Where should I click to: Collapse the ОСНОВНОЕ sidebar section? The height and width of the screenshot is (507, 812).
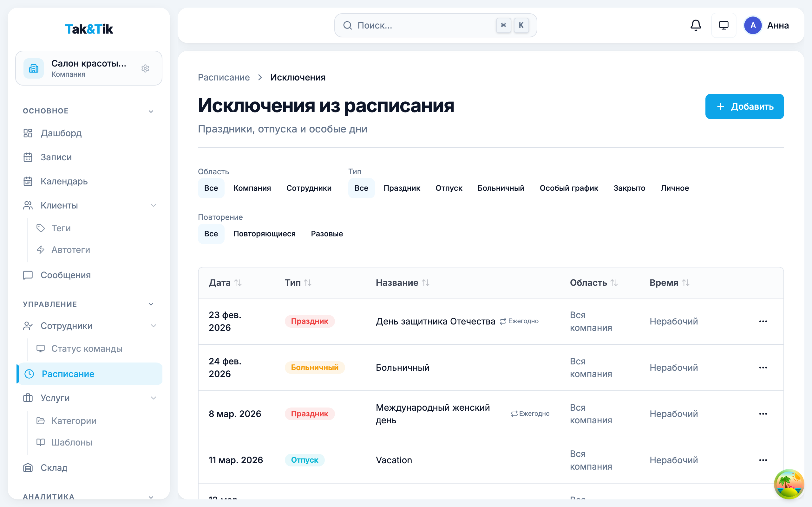152,111
